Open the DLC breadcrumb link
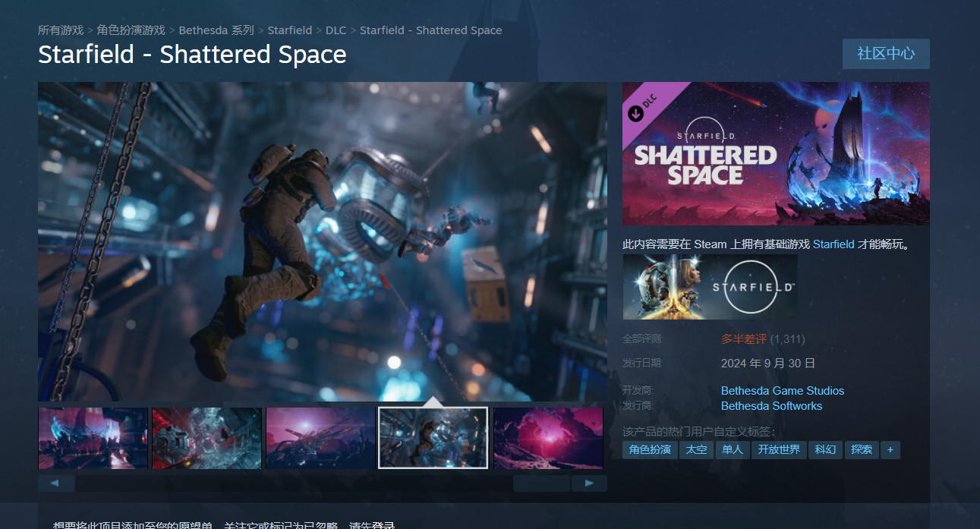The width and height of the screenshot is (980, 529). point(336,30)
